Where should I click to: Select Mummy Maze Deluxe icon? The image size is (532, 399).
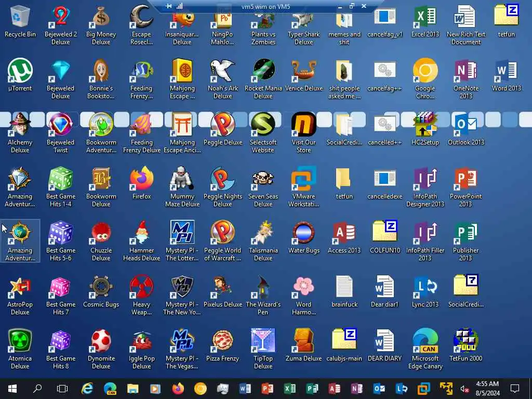[182, 187]
